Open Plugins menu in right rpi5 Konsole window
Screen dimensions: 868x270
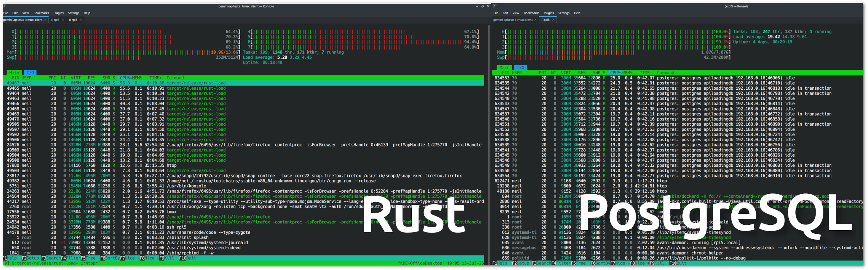[549, 13]
